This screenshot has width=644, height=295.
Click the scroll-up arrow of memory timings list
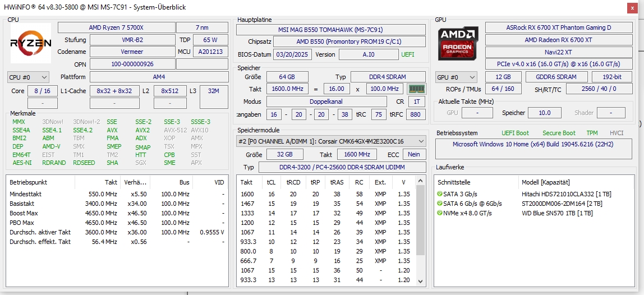pyautogui.click(x=420, y=181)
